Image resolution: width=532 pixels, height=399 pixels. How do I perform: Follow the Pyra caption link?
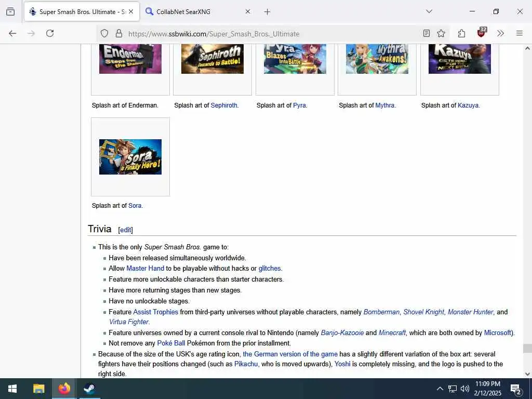point(299,105)
